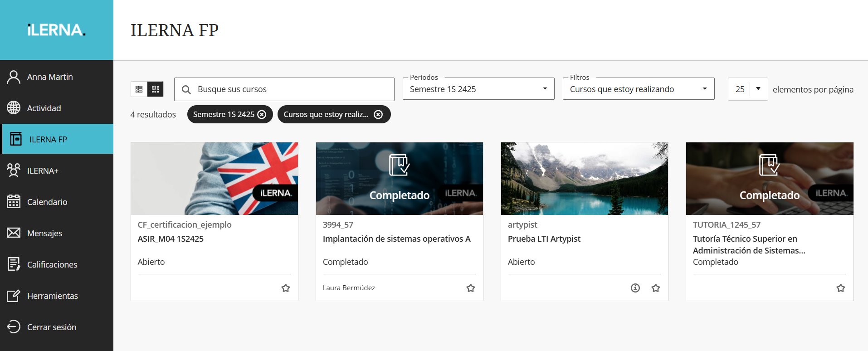Viewport: 868px width, 351px height.
Task: Remove the Semestre 1S 2425 filter chip
Action: (x=262, y=114)
